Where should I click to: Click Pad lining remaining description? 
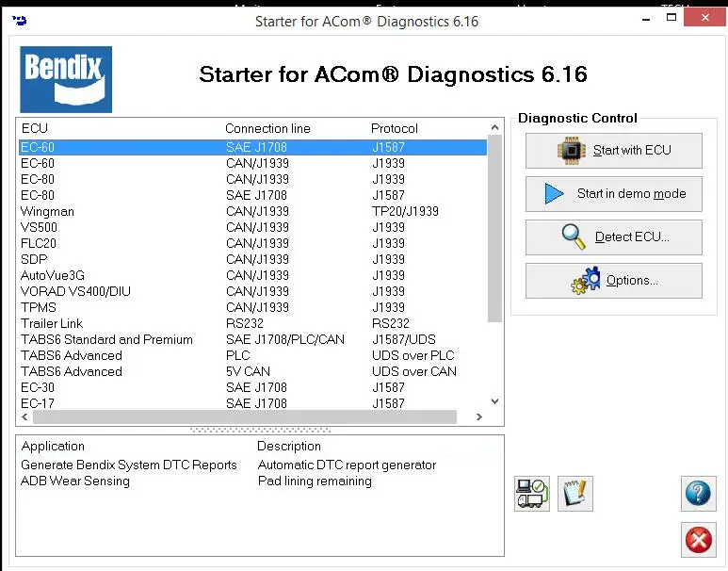tap(315, 481)
